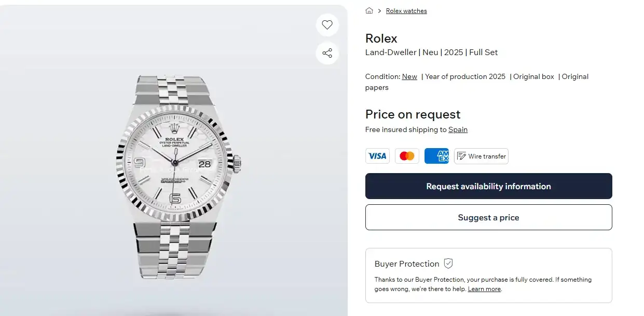Click the breadcrumb chevron separator
Viewport: 644px width, 316px height.
pyautogui.click(x=380, y=11)
